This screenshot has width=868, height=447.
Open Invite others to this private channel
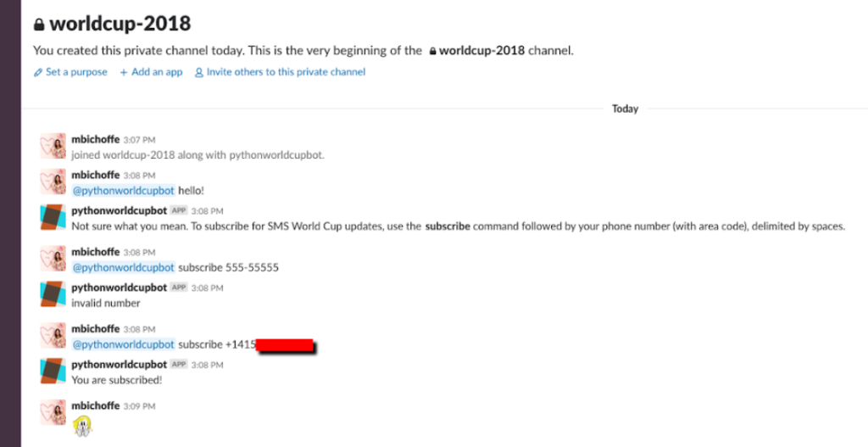click(x=286, y=72)
